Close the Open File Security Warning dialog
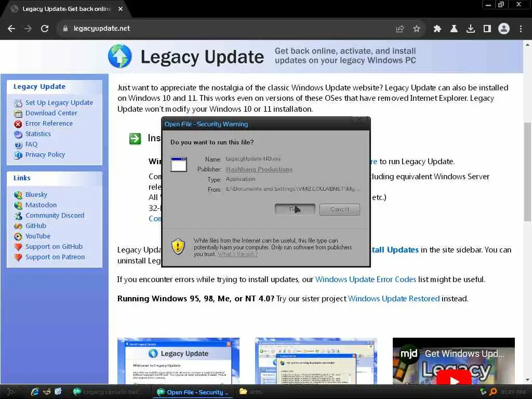The height and width of the screenshot is (399, 532). tap(359, 121)
